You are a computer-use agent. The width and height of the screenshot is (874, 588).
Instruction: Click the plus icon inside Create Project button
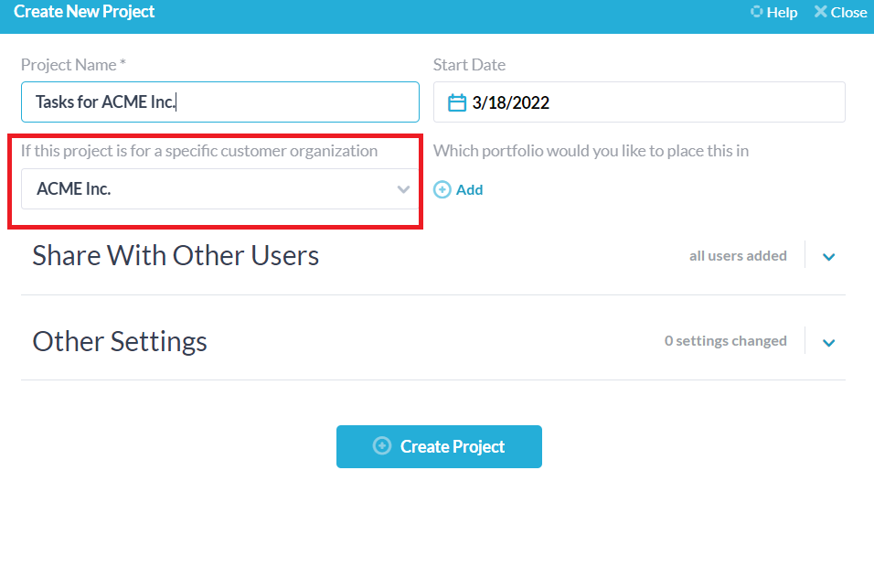coord(382,446)
